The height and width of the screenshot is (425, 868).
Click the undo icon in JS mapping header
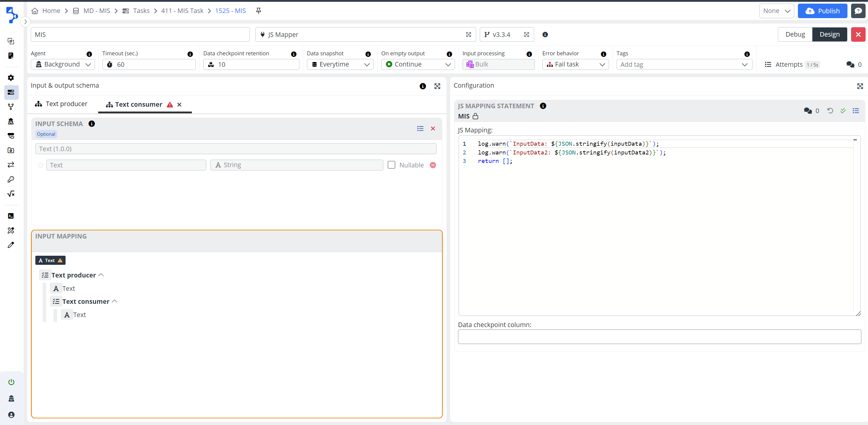point(830,111)
